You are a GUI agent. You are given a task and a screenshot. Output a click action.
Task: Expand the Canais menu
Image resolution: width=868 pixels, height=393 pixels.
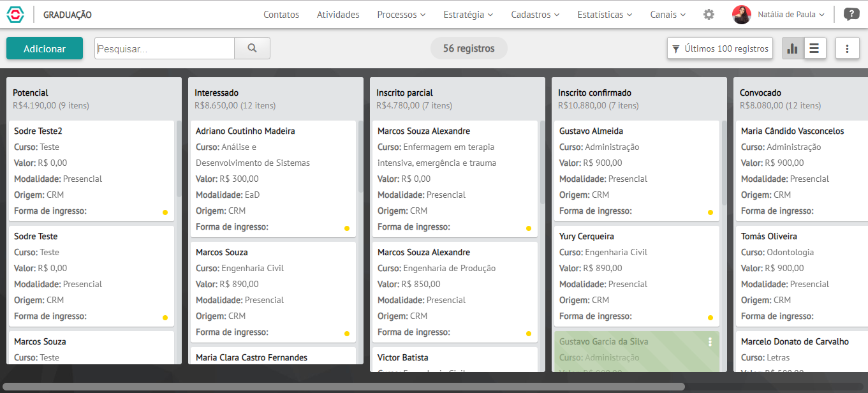(668, 15)
